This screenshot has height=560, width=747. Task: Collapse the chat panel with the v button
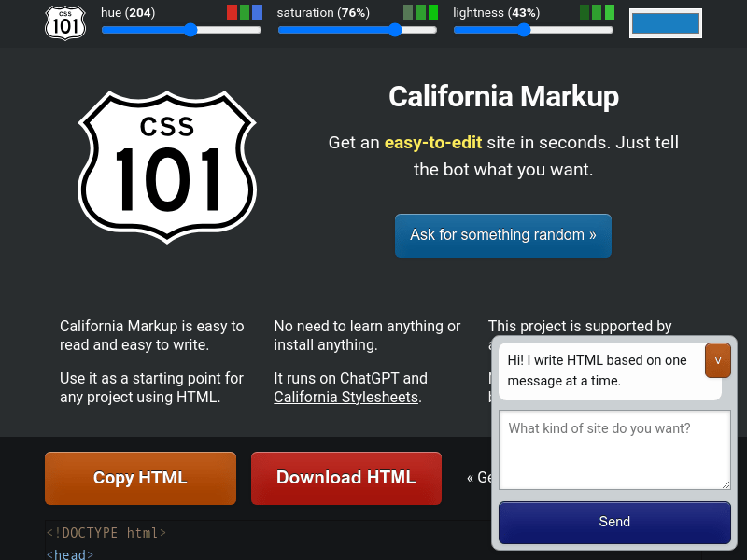[717, 360]
